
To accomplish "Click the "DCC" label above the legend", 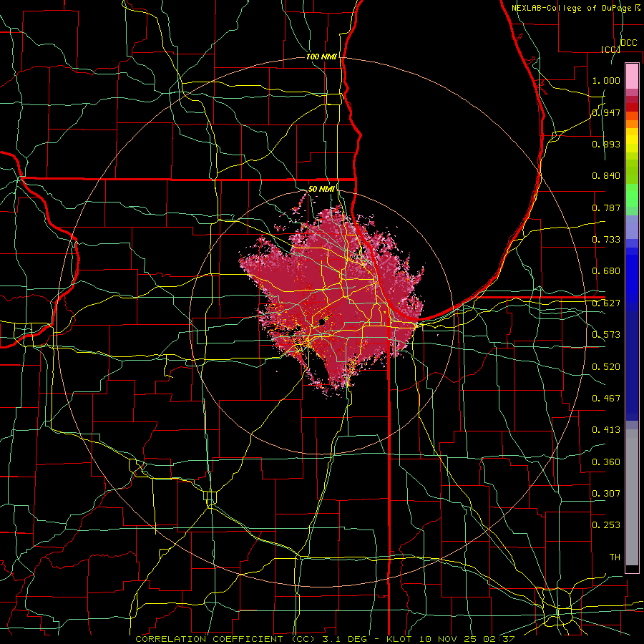I will pos(628,43).
